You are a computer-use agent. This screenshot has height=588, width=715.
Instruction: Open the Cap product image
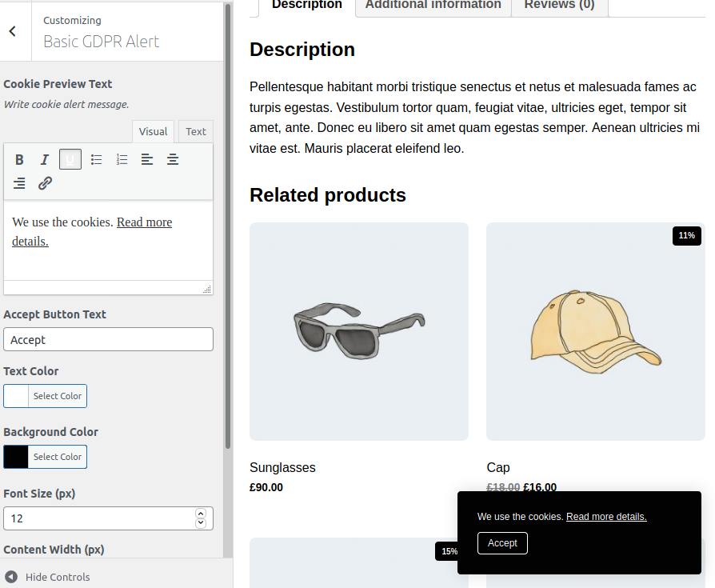click(x=596, y=332)
